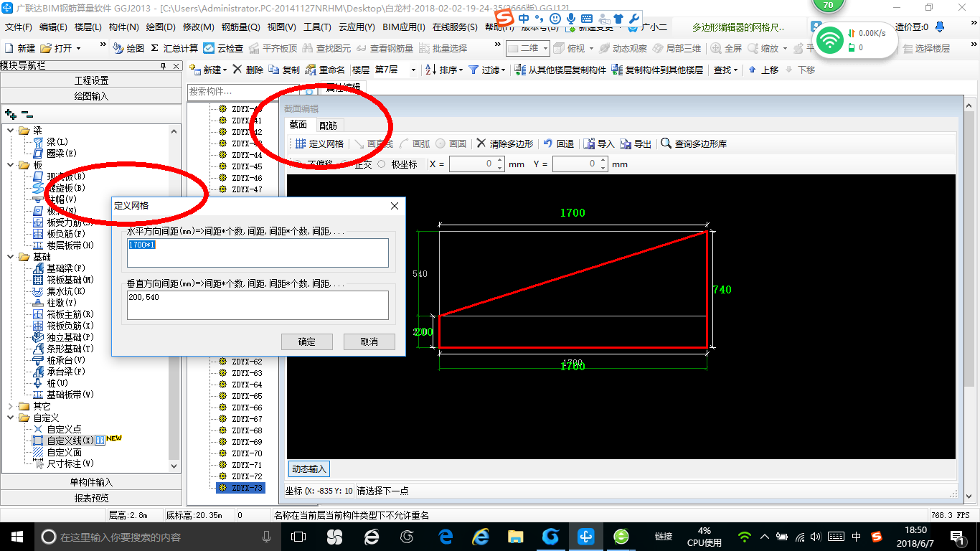Click 导入 import polygon icon
This screenshot has height=551, width=980.
pyautogui.click(x=588, y=143)
